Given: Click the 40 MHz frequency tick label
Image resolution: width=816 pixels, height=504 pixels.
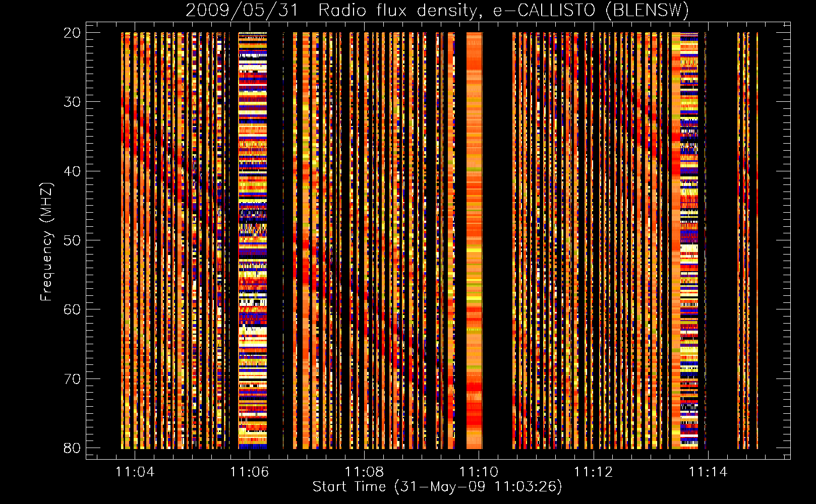Looking at the screenshot, I should click(72, 171).
